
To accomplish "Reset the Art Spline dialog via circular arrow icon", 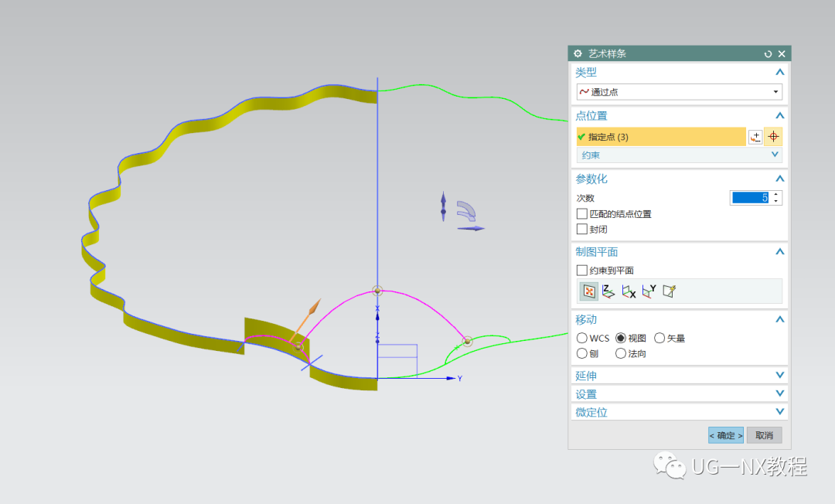I will tap(767, 53).
